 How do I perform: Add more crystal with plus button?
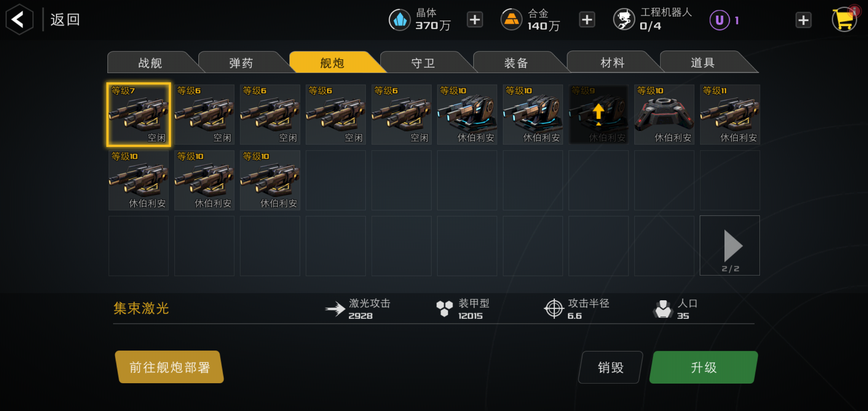(x=475, y=20)
